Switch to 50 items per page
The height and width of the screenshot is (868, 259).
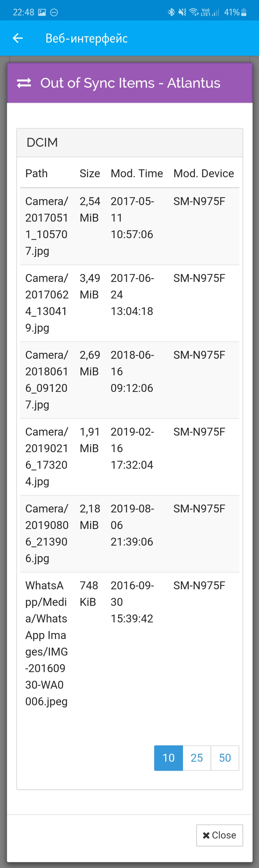tap(225, 758)
